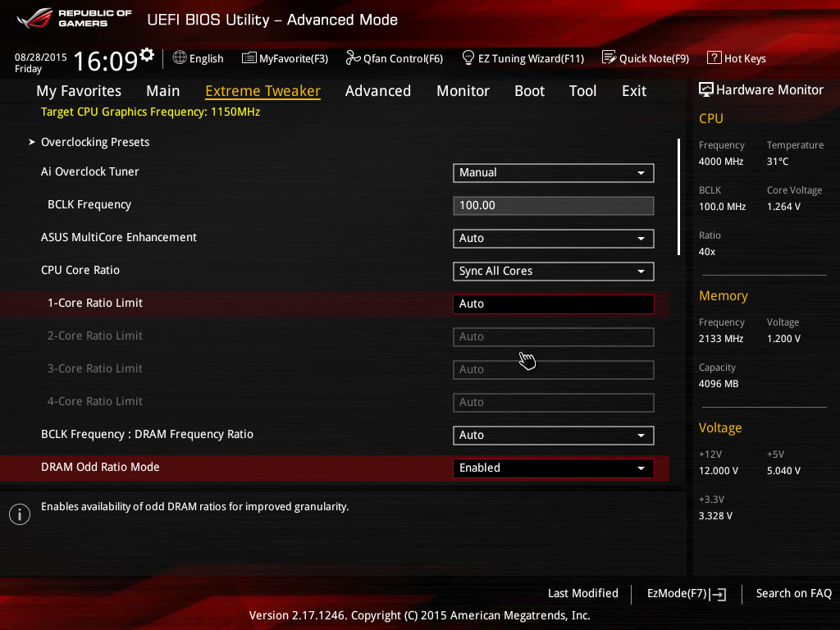This screenshot has height=630, width=840.
Task: Click the MyFavorite list icon
Action: [x=249, y=58]
